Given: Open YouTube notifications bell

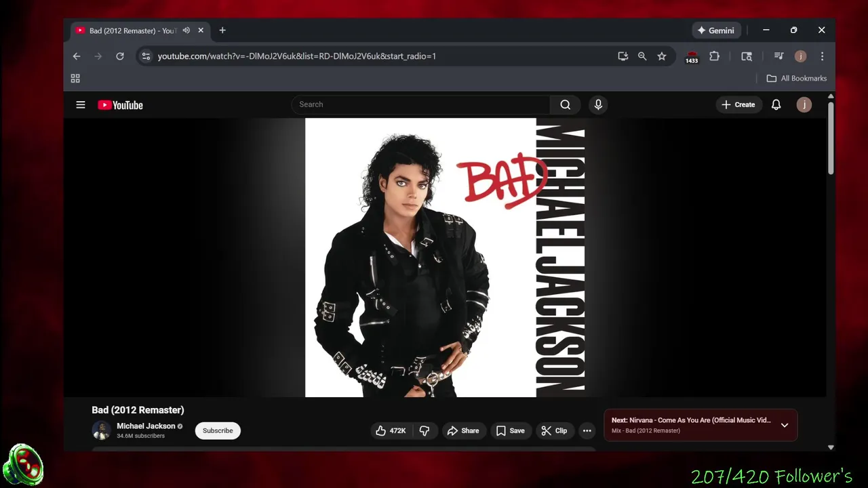Looking at the screenshot, I should (x=776, y=104).
